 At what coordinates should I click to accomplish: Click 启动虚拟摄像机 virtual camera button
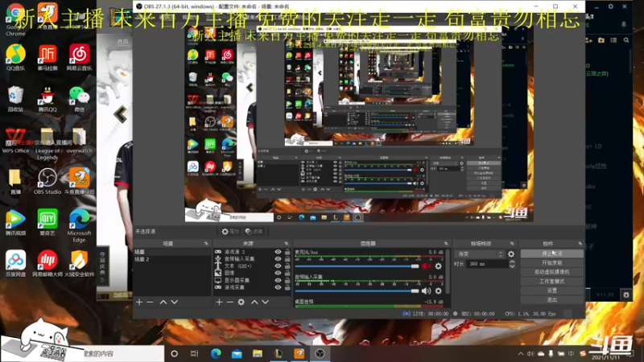pyautogui.click(x=552, y=272)
